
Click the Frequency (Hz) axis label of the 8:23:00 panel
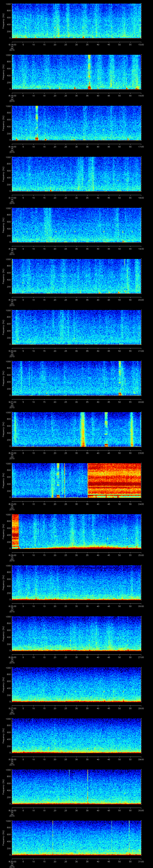(3, 481)
